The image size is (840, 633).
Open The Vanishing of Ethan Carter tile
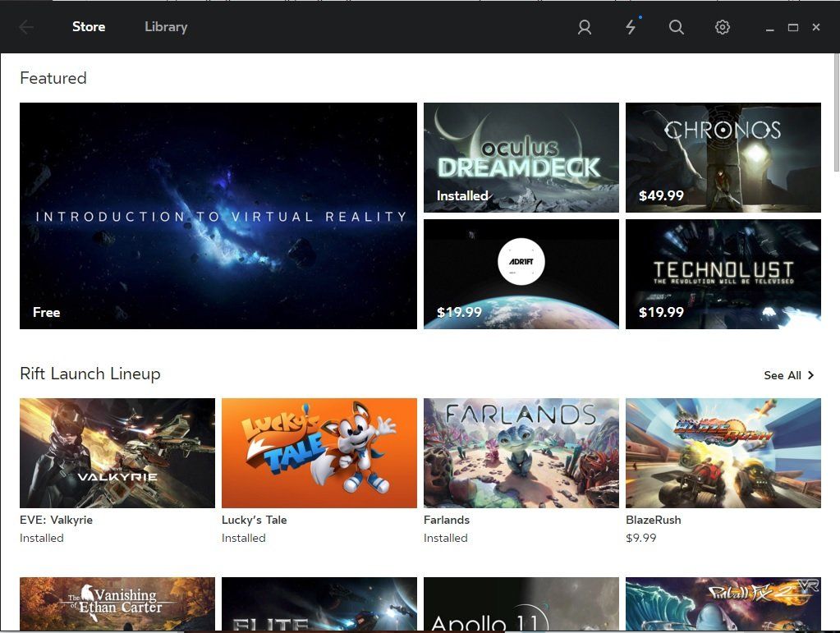(x=117, y=605)
